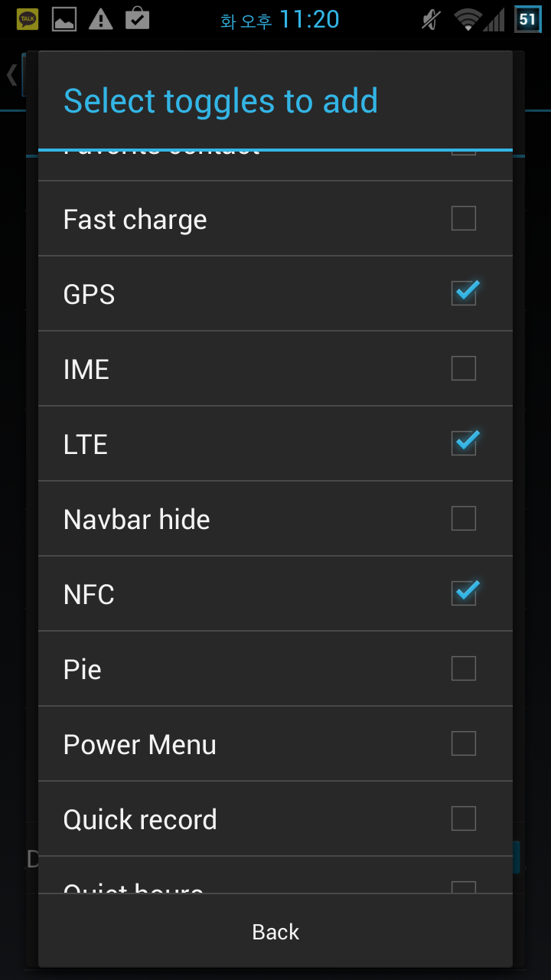
Task: Tick the Navbar hide checkbox
Action: (x=463, y=519)
